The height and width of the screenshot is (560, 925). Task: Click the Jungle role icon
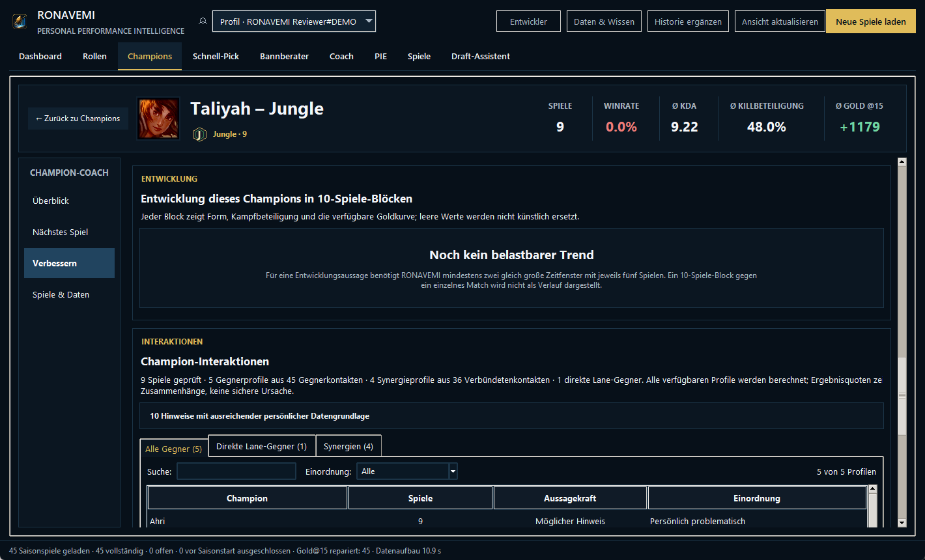tap(199, 134)
